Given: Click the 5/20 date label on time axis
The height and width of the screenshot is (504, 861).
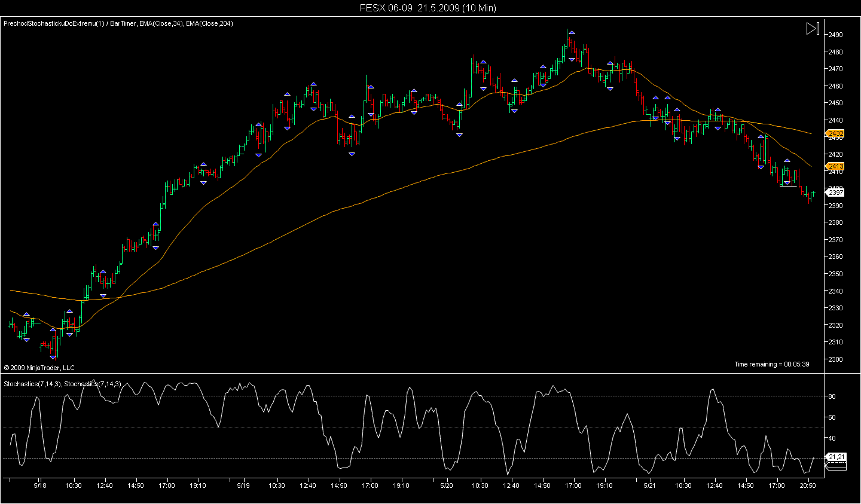Looking at the screenshot, I should pos(447,485).
